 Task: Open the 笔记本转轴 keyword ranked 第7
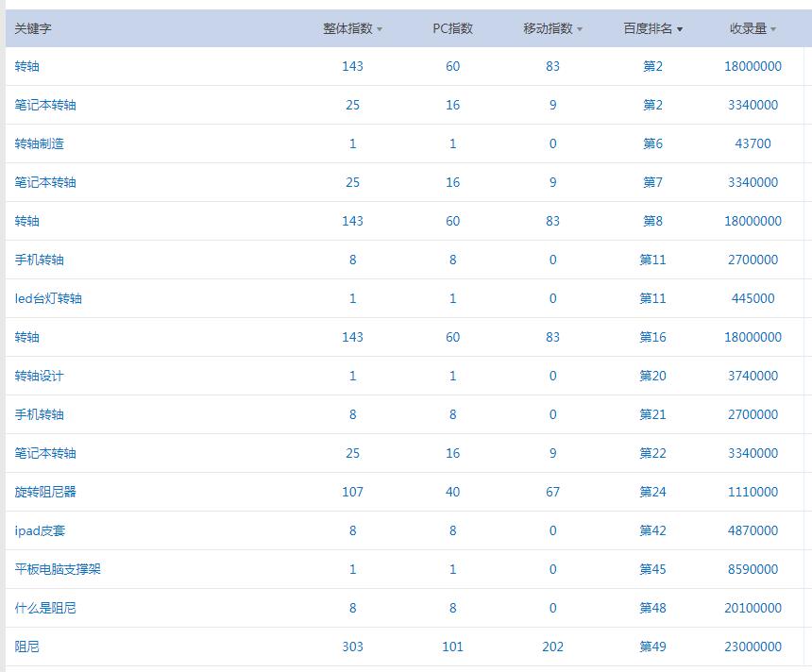(x=45, y=182)
